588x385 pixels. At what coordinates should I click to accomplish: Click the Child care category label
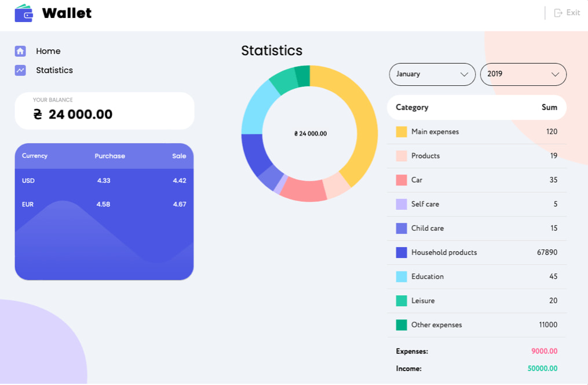(427, 228)
